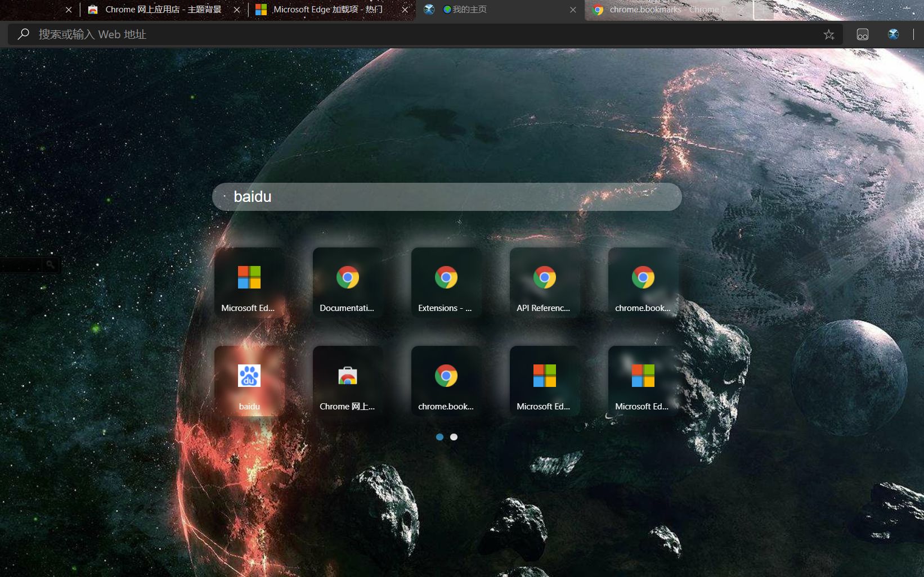Click the faint search field at the left edge
The image size is (924, 577).
[x=21, y=264]
